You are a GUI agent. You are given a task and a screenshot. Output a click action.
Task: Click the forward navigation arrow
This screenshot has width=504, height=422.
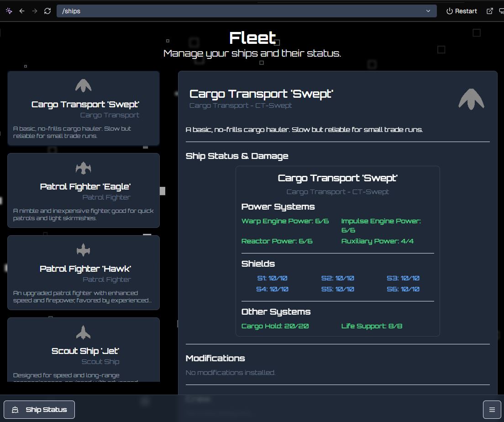(x=35, y=11)
